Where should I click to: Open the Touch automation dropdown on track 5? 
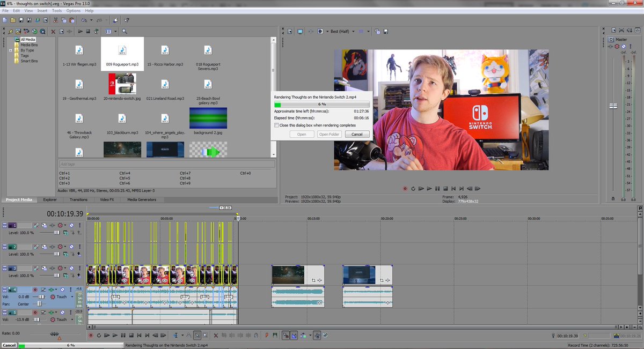(x=72, y=320)
